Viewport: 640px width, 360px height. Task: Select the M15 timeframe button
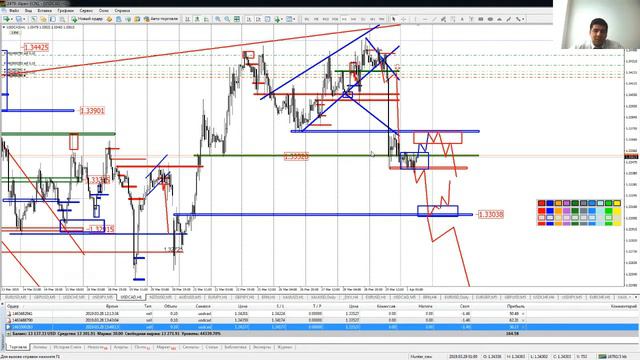click(x=326, y=19)
